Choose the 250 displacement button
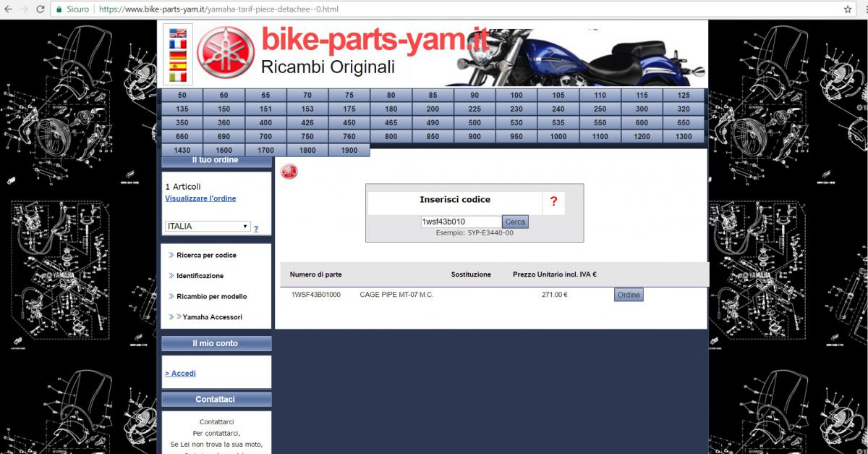868x454 pixels. click(x=600, y=109)
